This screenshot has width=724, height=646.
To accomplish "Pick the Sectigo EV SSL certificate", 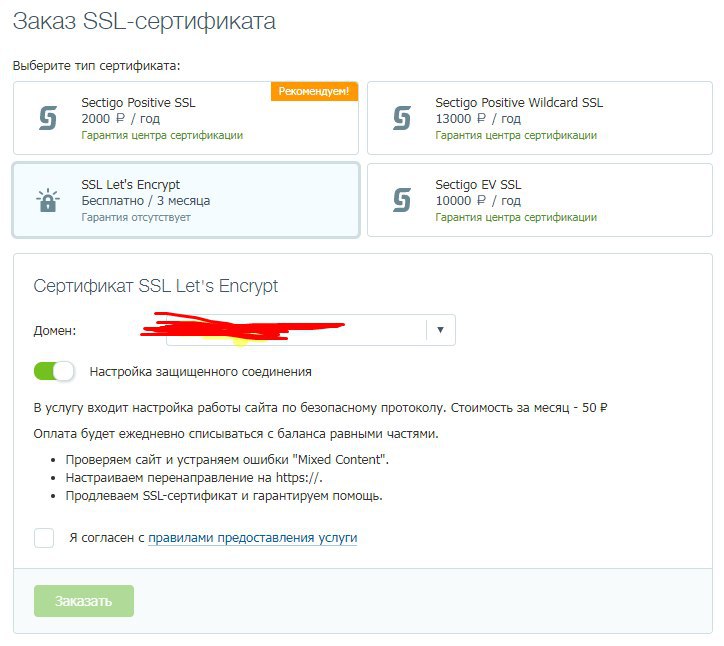I will click(x=540, y=200).
